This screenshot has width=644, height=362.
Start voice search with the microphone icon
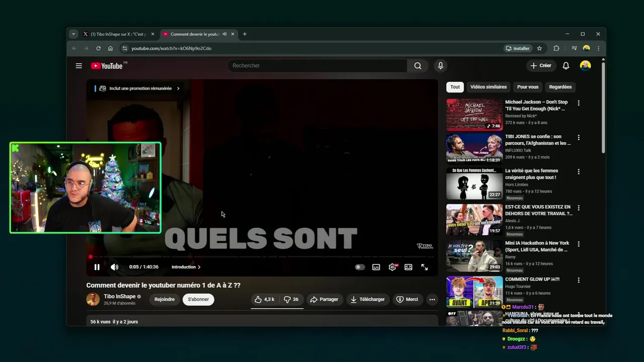[440, 66]
